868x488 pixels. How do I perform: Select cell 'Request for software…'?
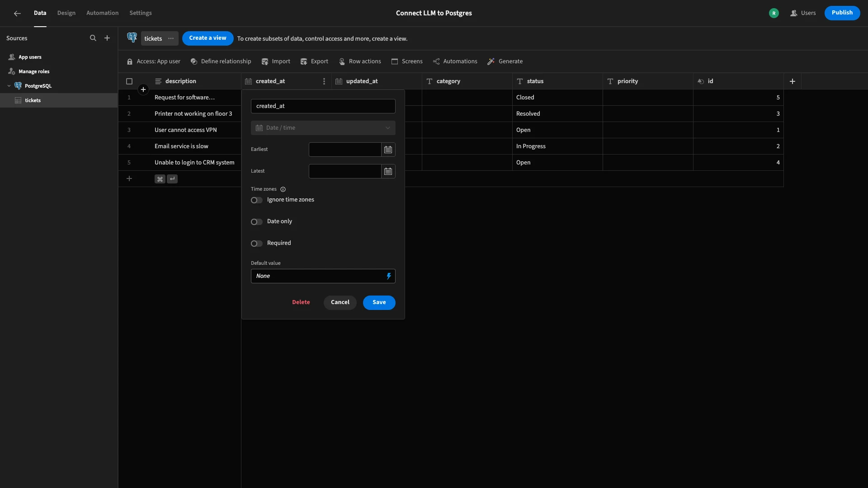coord(196,98)
